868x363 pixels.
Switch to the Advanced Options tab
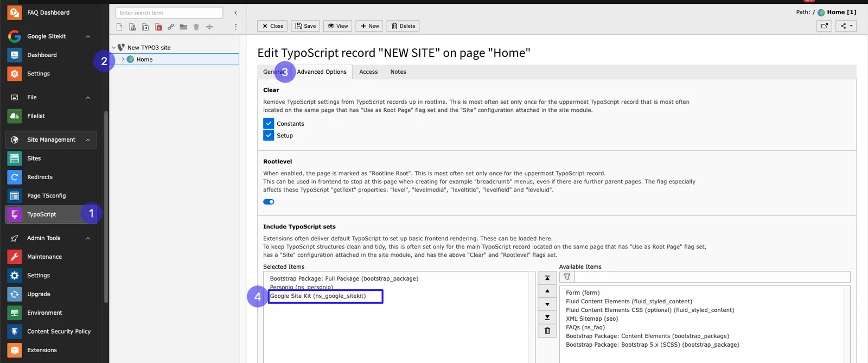click(x=322, y=72)
